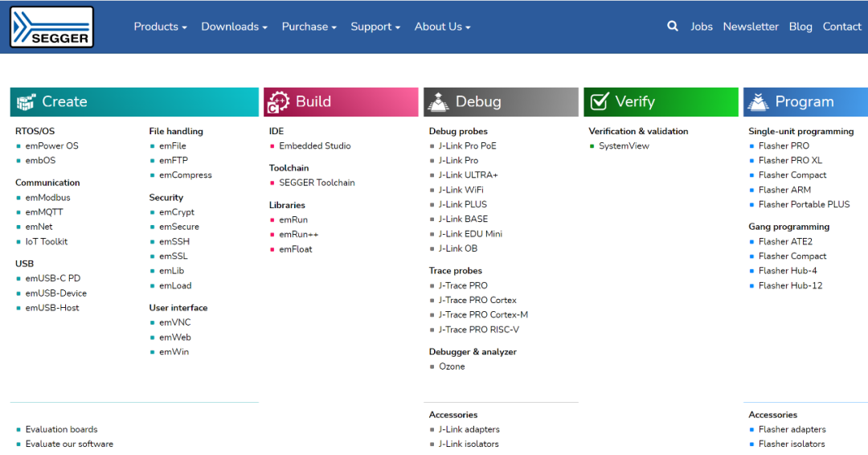Open Embedded Studio IDE link

315,146
